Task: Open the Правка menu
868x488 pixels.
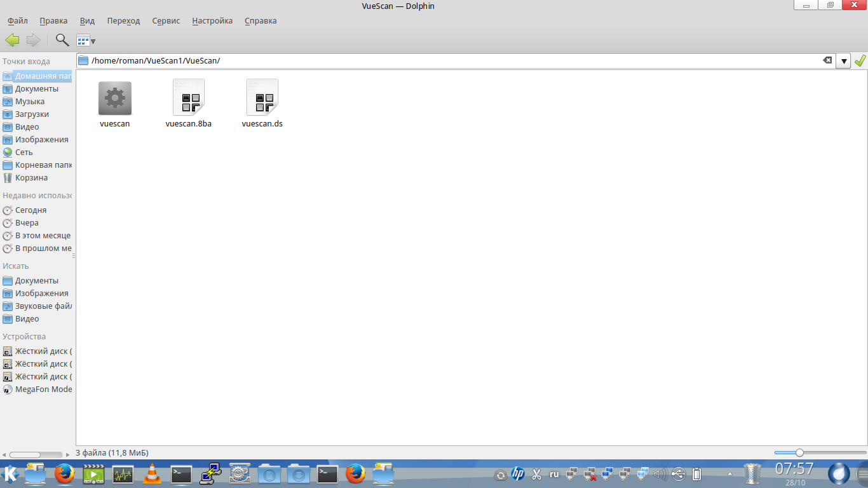Action: click(x=53, y=20)
